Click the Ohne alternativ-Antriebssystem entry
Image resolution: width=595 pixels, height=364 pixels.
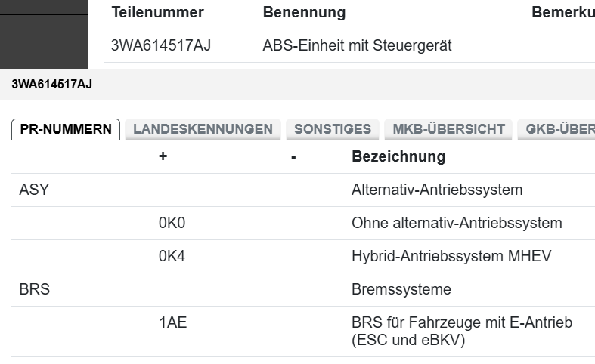point(457,224)
